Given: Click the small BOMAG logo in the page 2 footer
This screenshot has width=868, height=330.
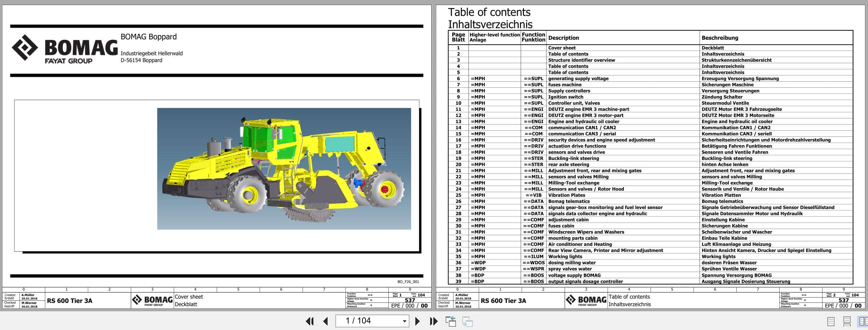Looking at the screenshot, I should pos(586,300).
